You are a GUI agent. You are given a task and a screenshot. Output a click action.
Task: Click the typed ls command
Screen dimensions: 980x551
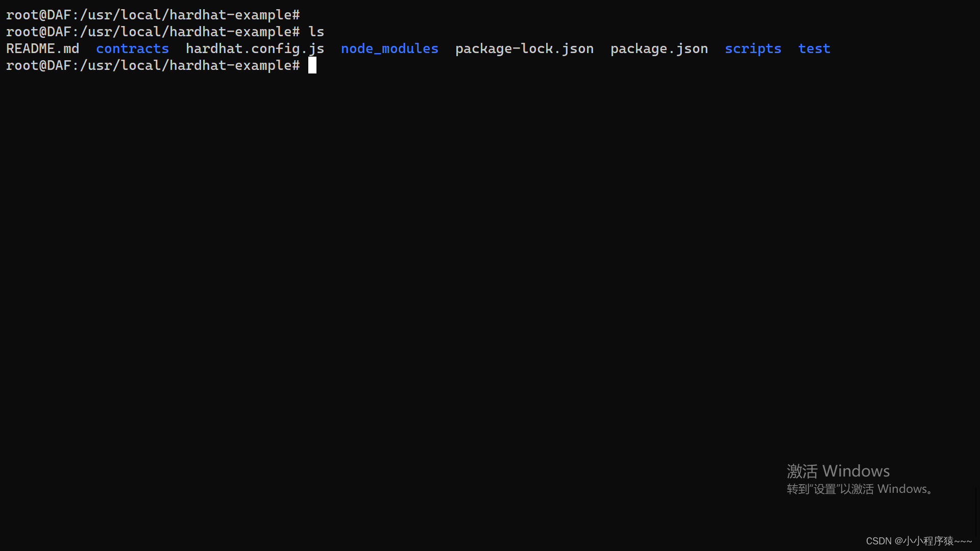click(316, 32)
